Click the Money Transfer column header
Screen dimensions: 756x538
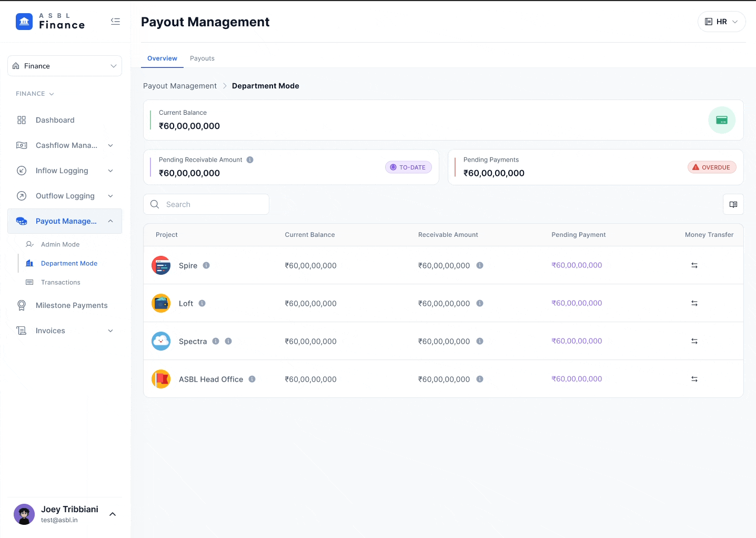[709, 235]
